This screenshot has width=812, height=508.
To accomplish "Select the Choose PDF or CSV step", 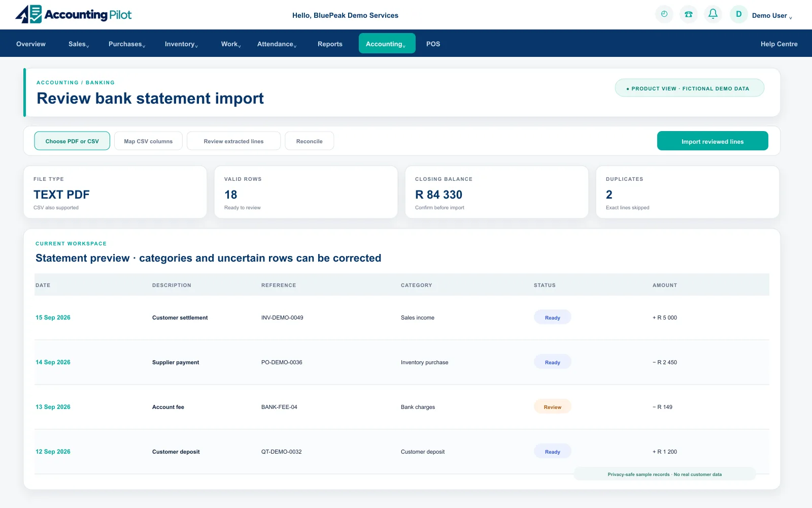I will click(x=72, y=141).
